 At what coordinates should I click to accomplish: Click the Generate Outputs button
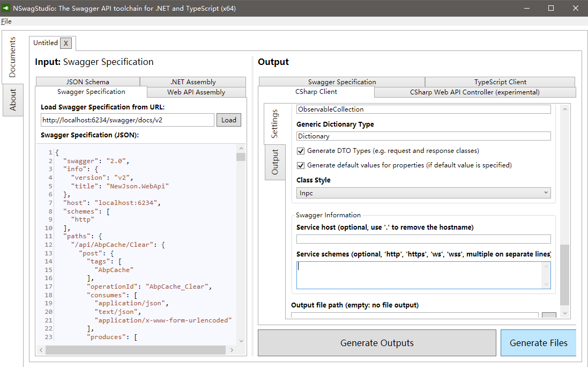point(377,342)
